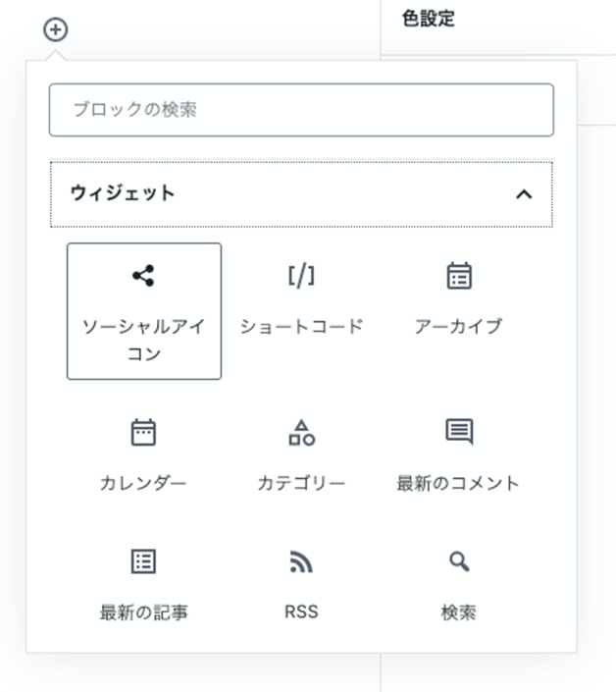Click the 最新の記事 label text

pyautogui.click(x=143, y=612)
